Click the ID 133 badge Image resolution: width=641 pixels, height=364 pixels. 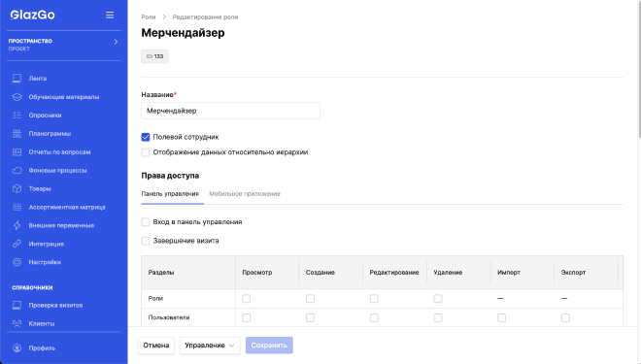tap(154, 56)
